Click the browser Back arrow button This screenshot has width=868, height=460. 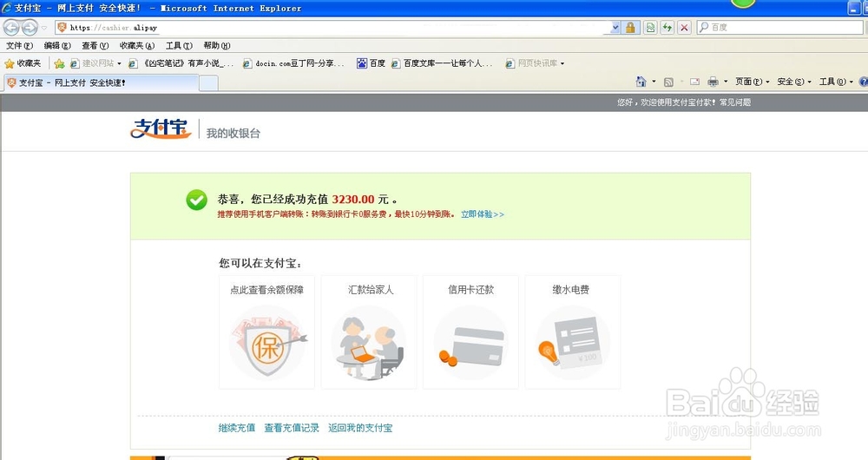[x=11, y=27]
